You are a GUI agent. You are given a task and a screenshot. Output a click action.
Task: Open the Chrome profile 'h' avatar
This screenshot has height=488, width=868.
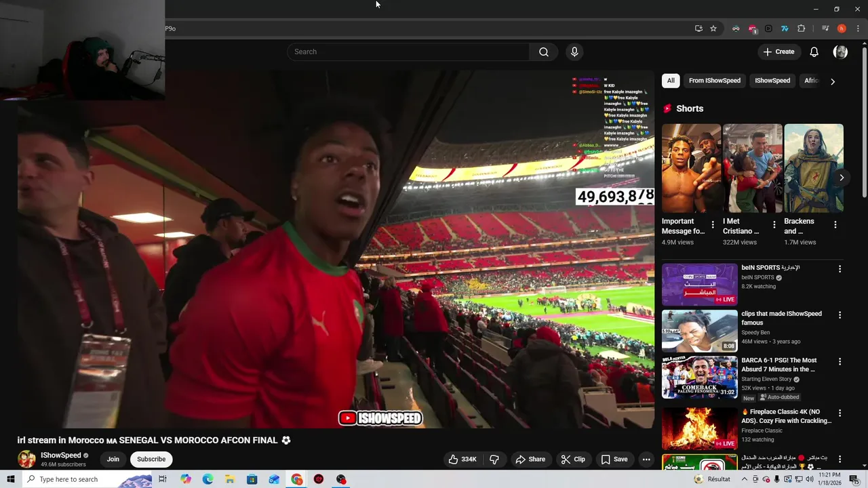[842, 28]
